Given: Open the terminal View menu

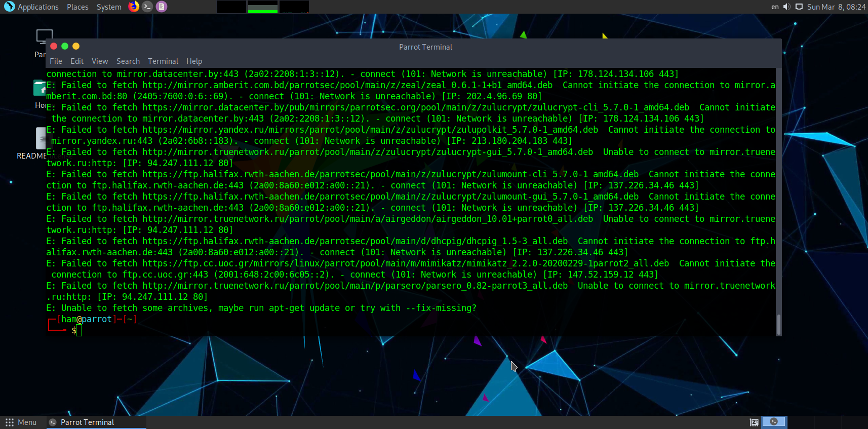Looking at the screenshot, I should (x=100, y=61).
